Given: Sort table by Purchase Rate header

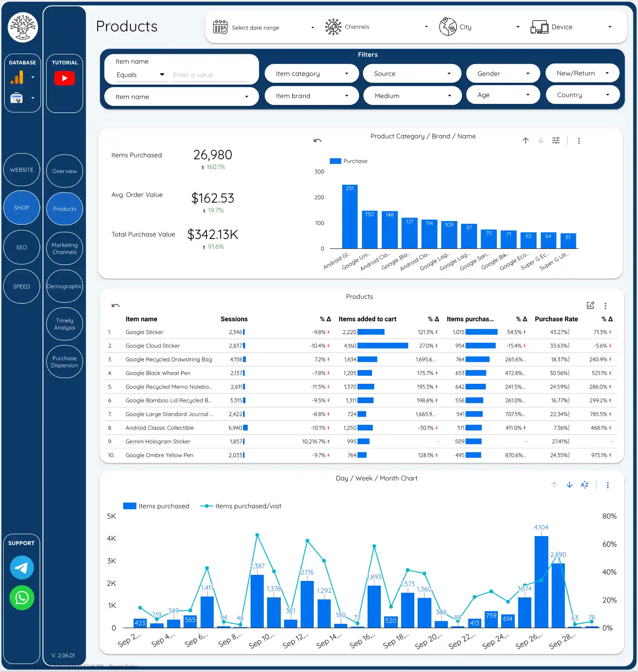Looking at the screenshot, I should [x=556, y=319].
